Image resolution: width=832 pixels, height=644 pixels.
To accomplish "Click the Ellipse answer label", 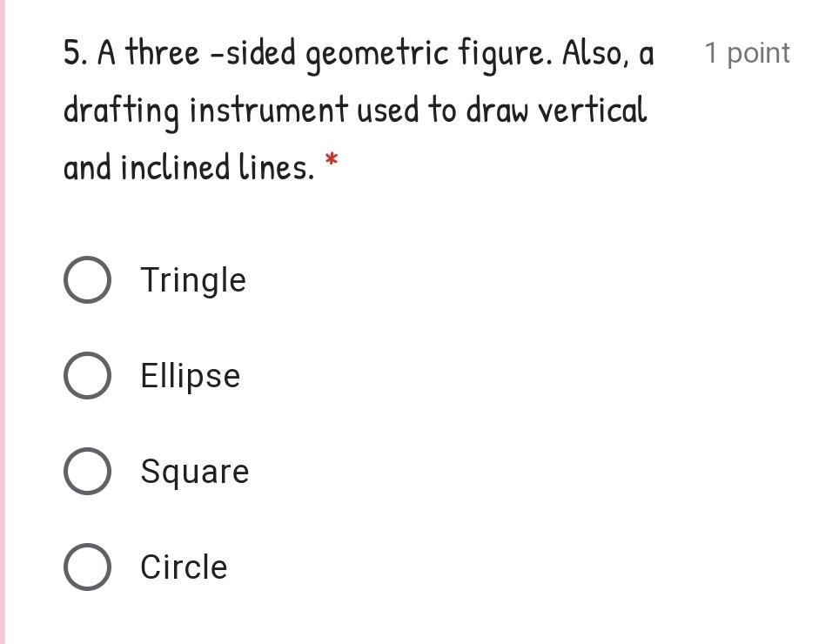I will [x=190, y=375].
